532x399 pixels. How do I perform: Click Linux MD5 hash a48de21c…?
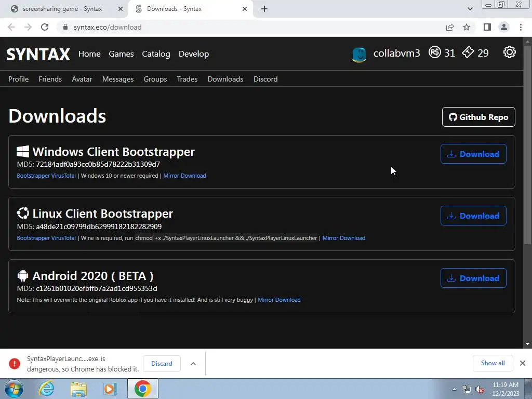point(99,227)
